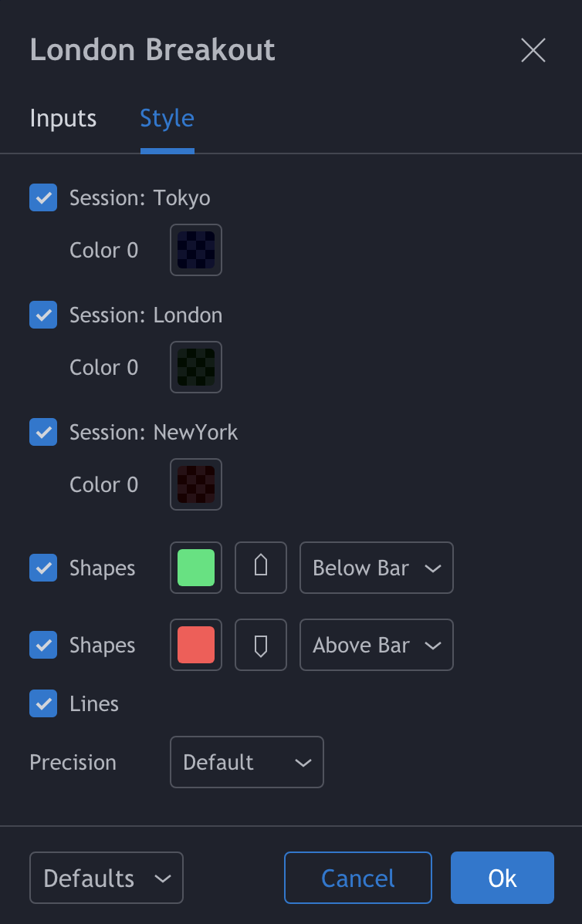Viewport: 582px width, 924px height.
Task: Click the red Shapes color swatch
Action: click(196, 645)
